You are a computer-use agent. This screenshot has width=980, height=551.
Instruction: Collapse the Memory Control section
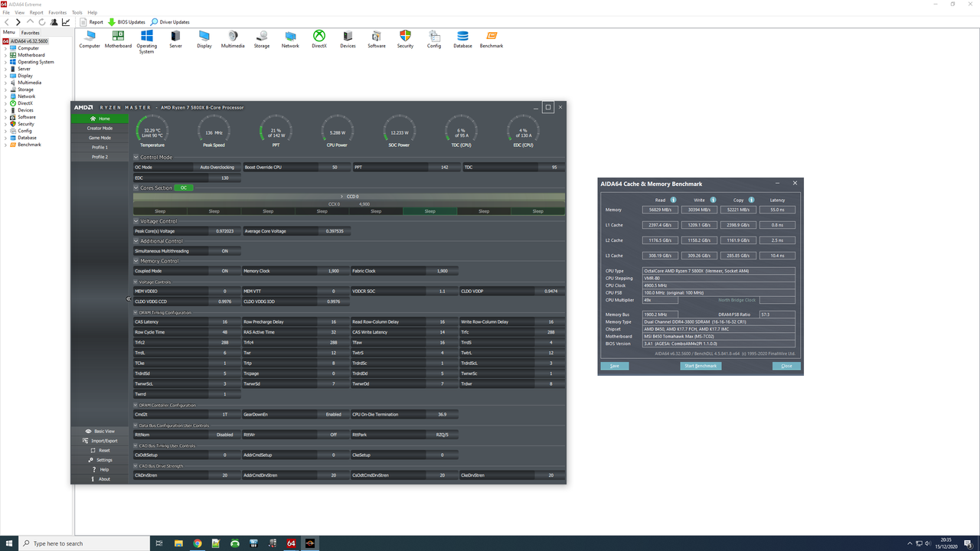136,261
